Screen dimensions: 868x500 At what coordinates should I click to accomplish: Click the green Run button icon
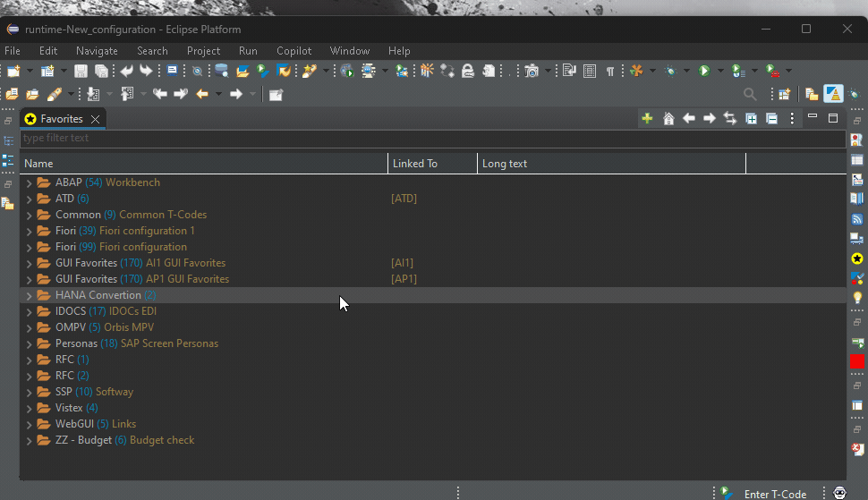[x=704, y=71]
